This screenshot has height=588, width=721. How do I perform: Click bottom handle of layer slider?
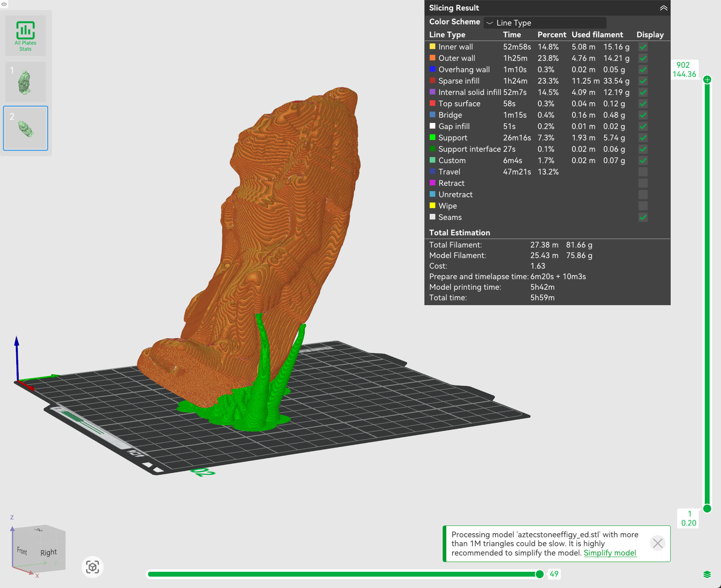[x=707, y=508]
